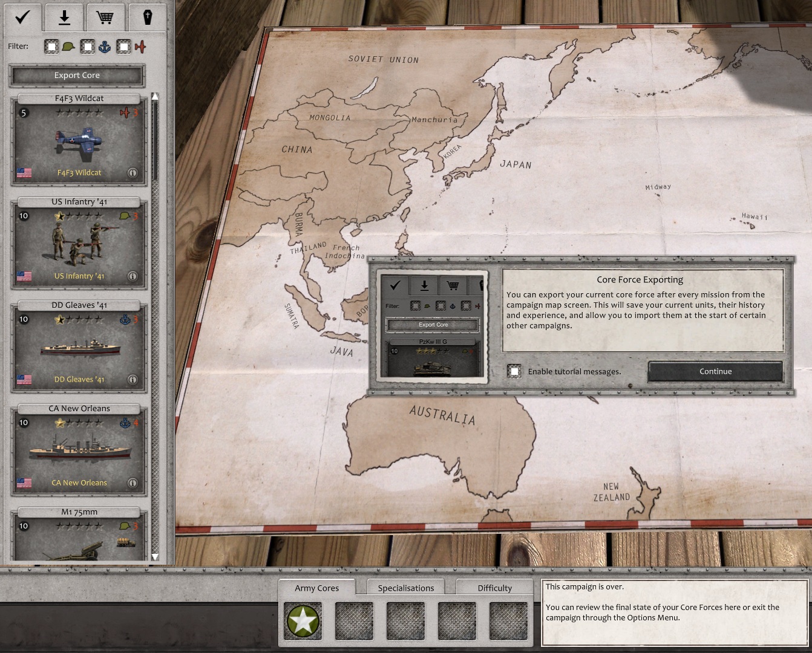Image resolution: width=812 pixels, height=653 pixels.
Task: Toggle the land units helmet filter checkbox
Action: pos(52,47)
